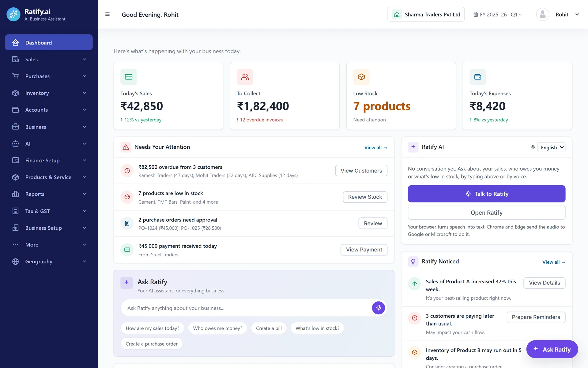
Task: Click the Prepare Reminders button
Action: click(536, 317)
